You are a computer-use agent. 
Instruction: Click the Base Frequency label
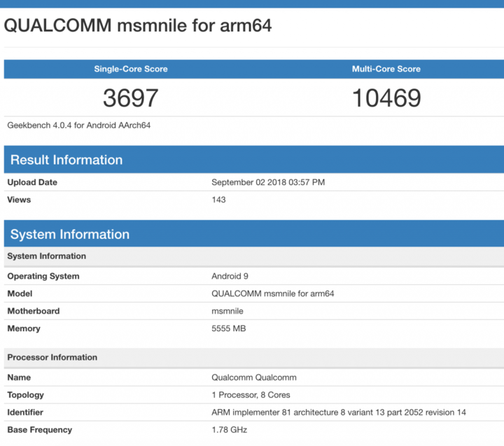tap(39, 430)
